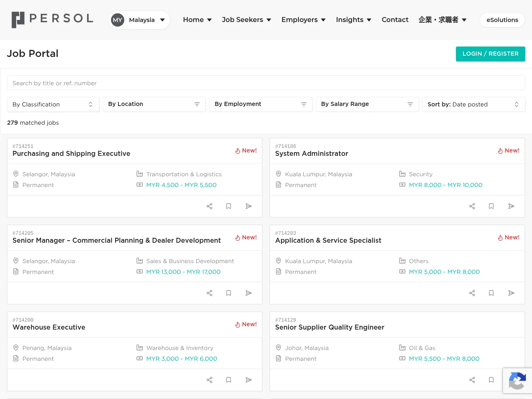Open the Malaysia country selector

(x=139, y=20)
